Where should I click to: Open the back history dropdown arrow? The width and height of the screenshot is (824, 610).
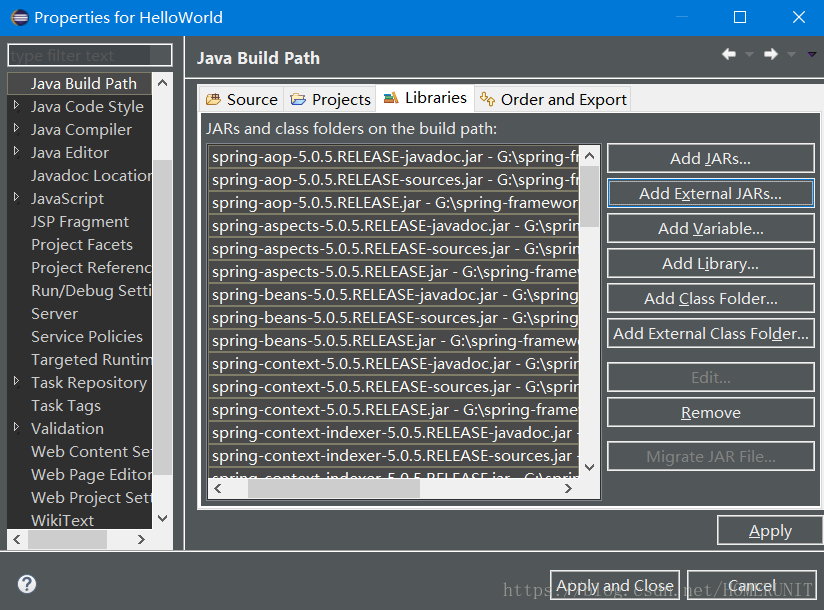(x=749, y=54)
